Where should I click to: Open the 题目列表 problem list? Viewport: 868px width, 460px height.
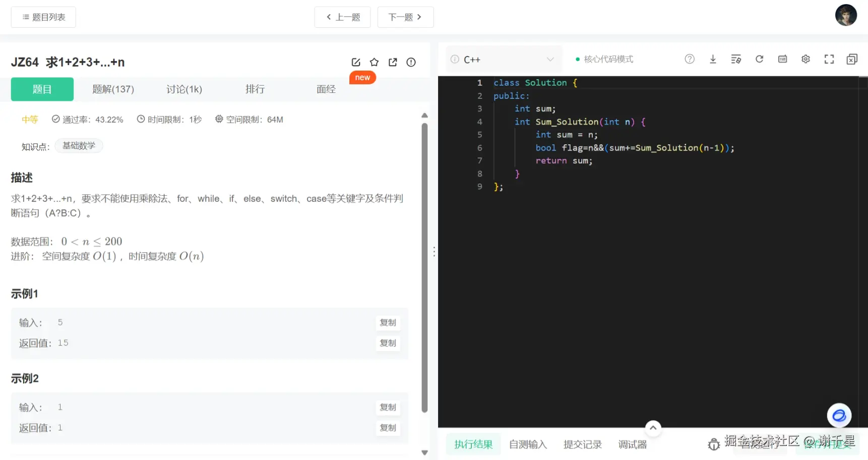[43, 17]
